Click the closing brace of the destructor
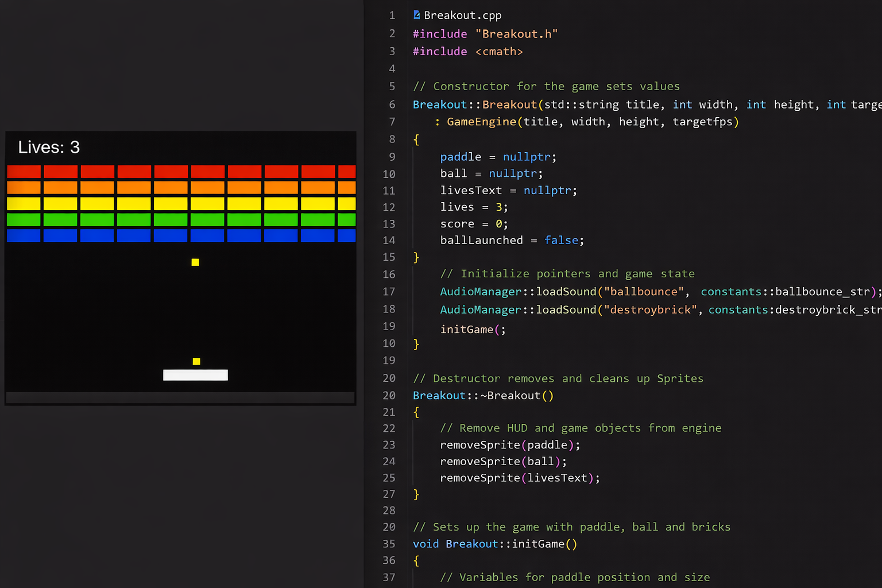Viewport: 882px width, 588px height. 416,494
